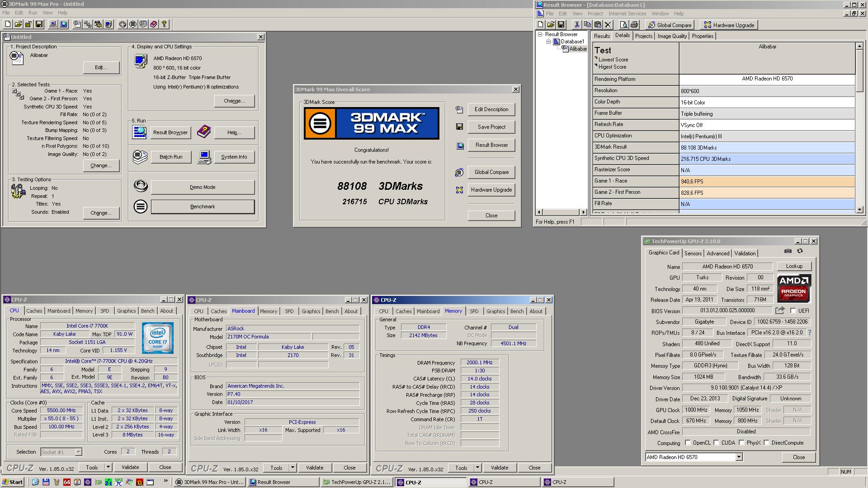This screenshot has height=488, width=868.
Task: Click the 940,6 FPS Game 1 Race cell
Action: coord(767,182)
